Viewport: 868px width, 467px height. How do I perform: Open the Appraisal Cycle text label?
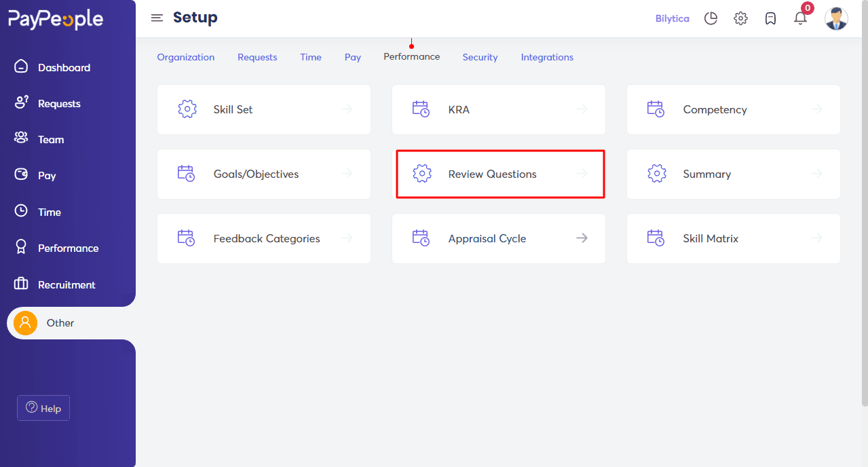tap(487, 238)
